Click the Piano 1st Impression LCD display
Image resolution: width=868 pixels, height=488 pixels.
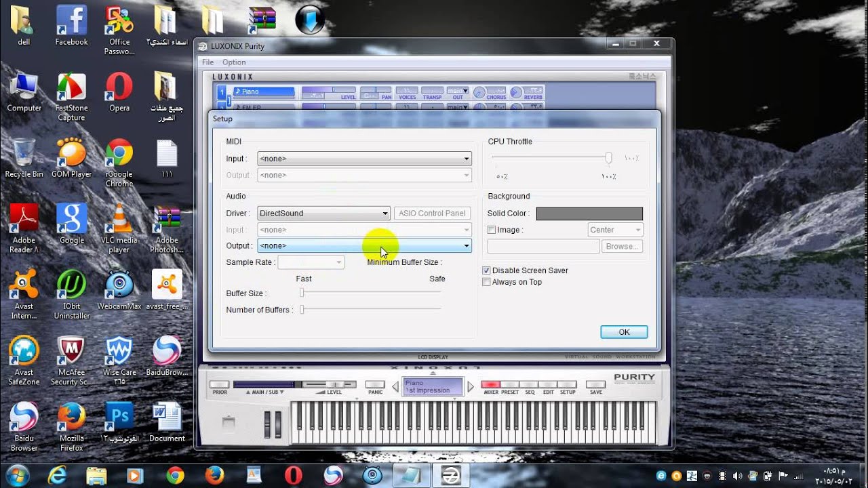[433, 387]
